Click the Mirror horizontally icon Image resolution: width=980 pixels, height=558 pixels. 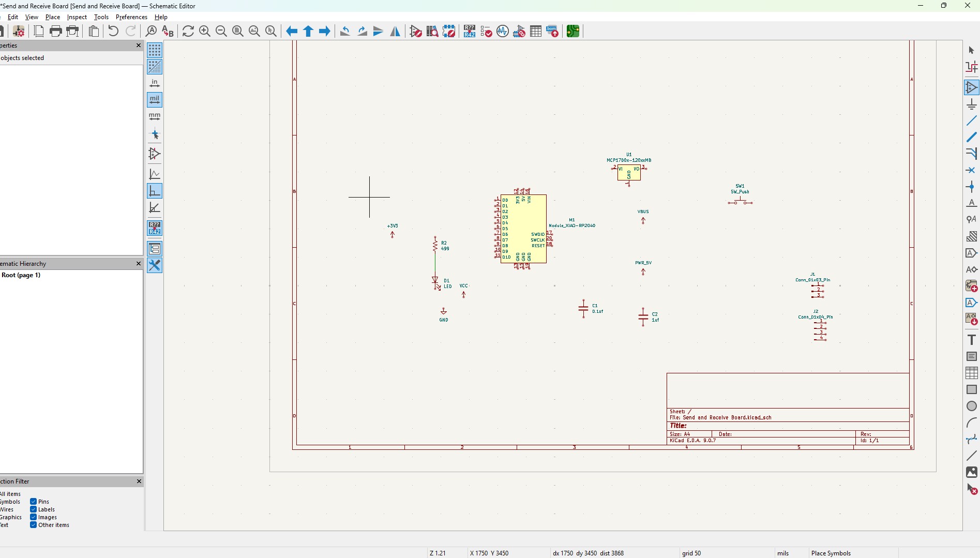(395, 32)
